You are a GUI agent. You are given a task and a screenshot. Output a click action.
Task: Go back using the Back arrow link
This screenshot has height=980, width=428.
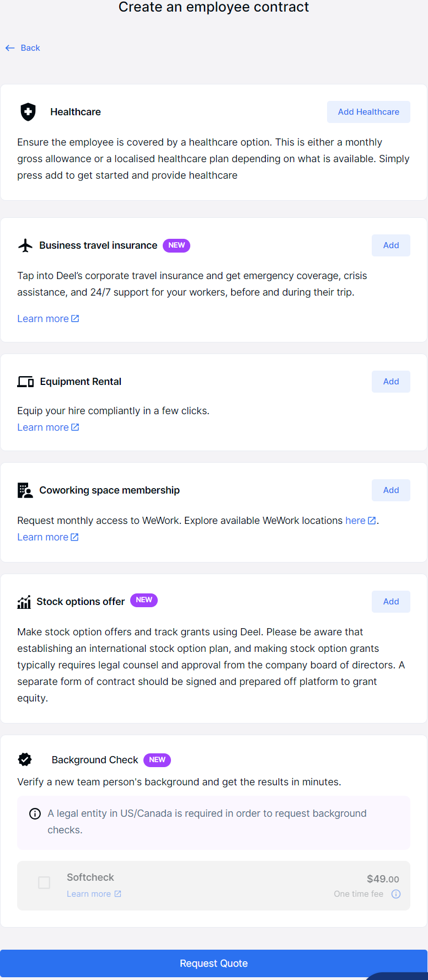tap(23, 48)
